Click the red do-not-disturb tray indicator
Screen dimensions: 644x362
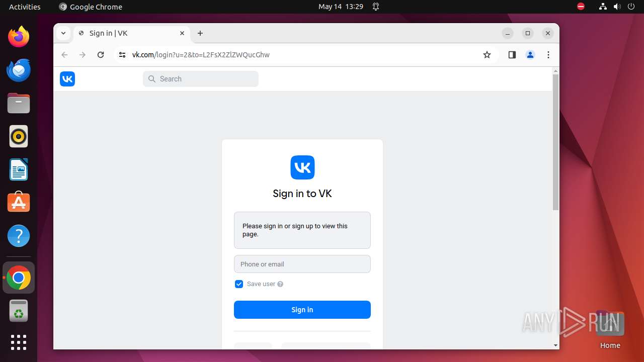coord(581,7)
